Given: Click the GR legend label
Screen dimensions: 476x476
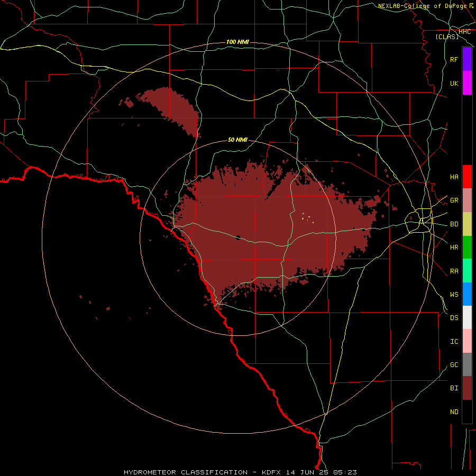Looking at the screenshot, I should 454,200.
